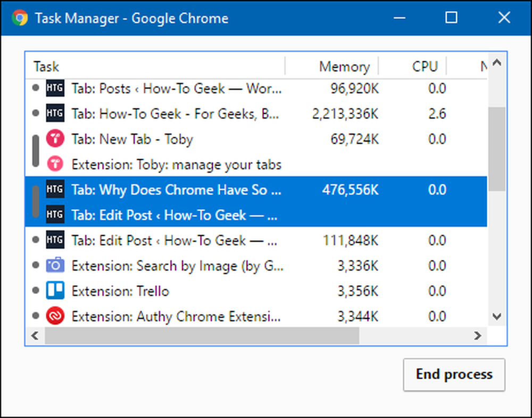This screenshot has width=532, height=418.
Task: Click the vertical scrollbar up arrow
Action: 497,63
